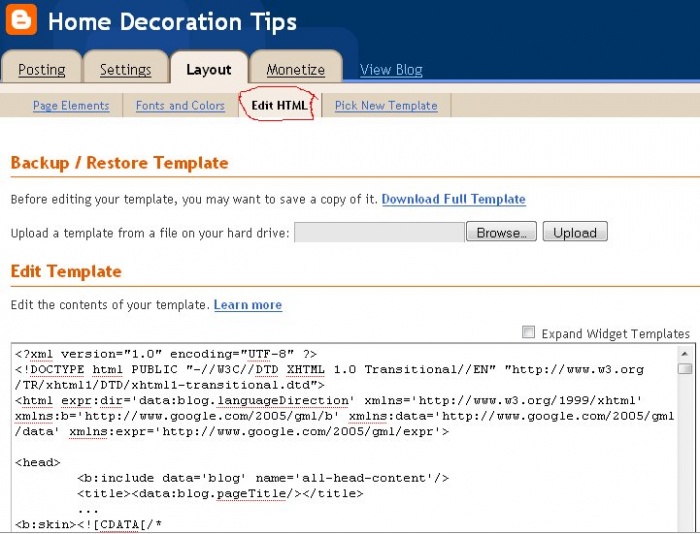Click the orange Blogger logo icon

21,20
